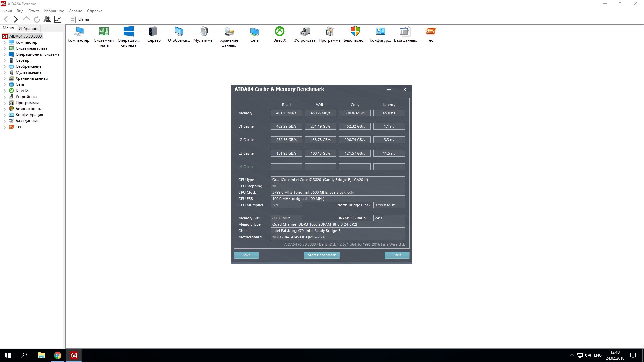
Task: Open the Безопасность shield icon
Action: pos(355,32)
